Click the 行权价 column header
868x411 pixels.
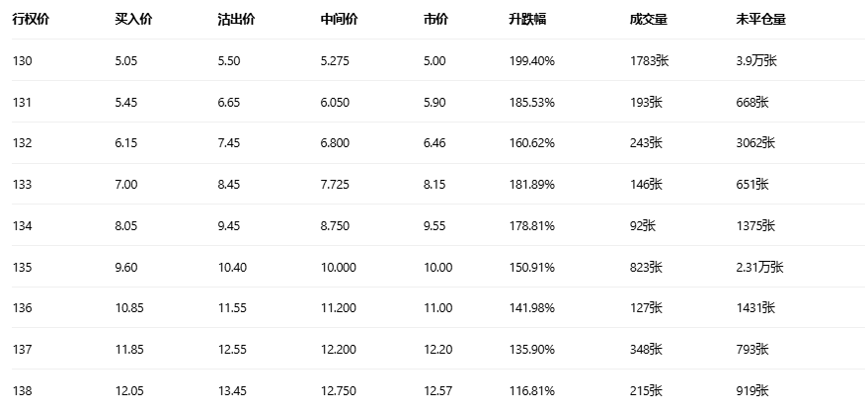(31, 20)
